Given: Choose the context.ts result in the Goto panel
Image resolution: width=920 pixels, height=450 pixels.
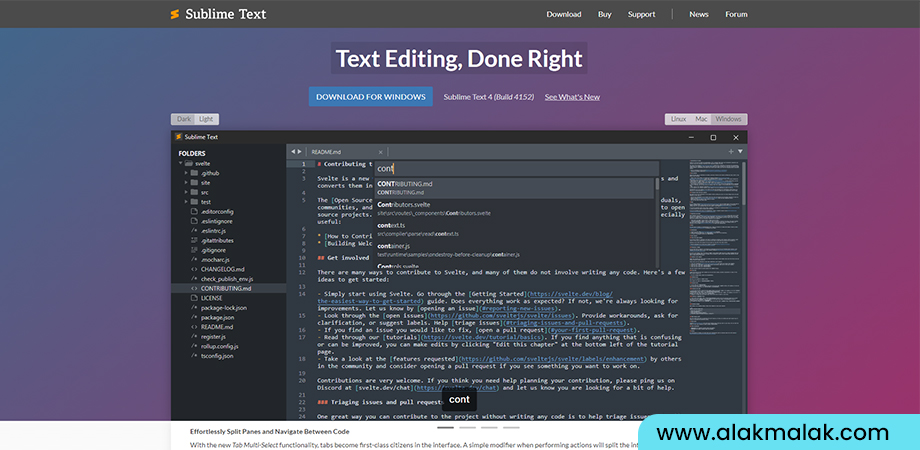Looking at the screenshot, I should pyautogui.click(x=514, y=229).
